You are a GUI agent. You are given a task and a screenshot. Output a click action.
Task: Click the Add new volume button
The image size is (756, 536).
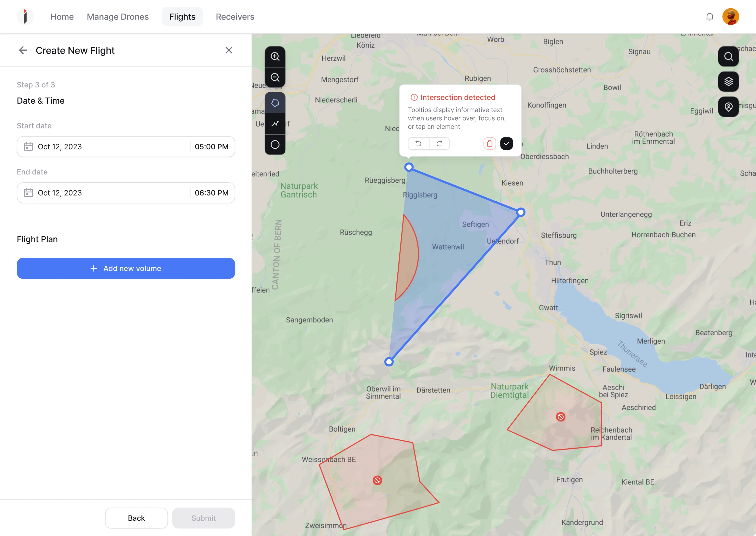click(x=126, y=268)
